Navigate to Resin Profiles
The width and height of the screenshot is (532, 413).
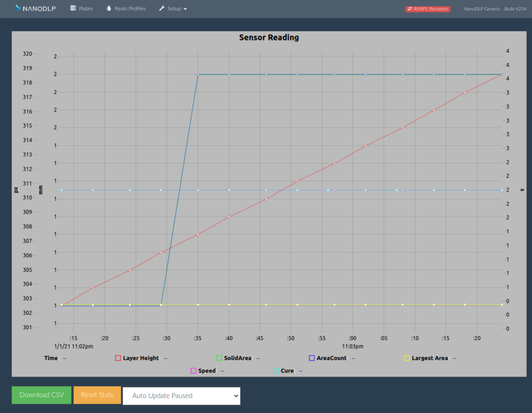125,8
